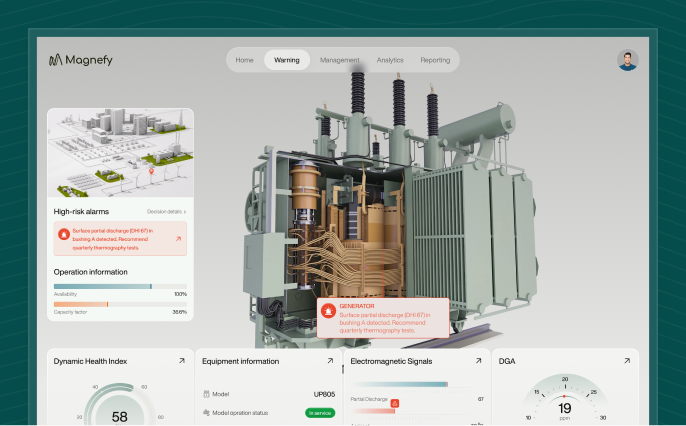This screenshot has height=426, width=686.
Task: Go to the Reporting tab
Action: [x=435, y=60]
